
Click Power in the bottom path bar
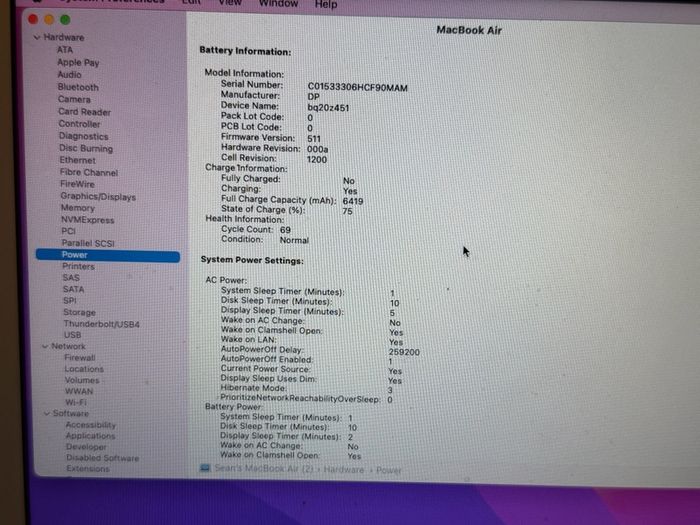tap(389, 470)
